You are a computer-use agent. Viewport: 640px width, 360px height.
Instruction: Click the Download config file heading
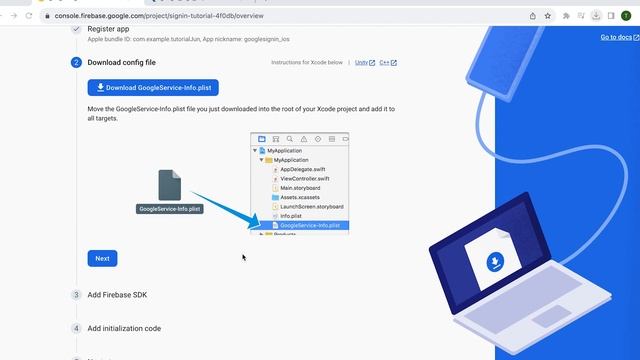pyautogui.click(x=122, y=62)
